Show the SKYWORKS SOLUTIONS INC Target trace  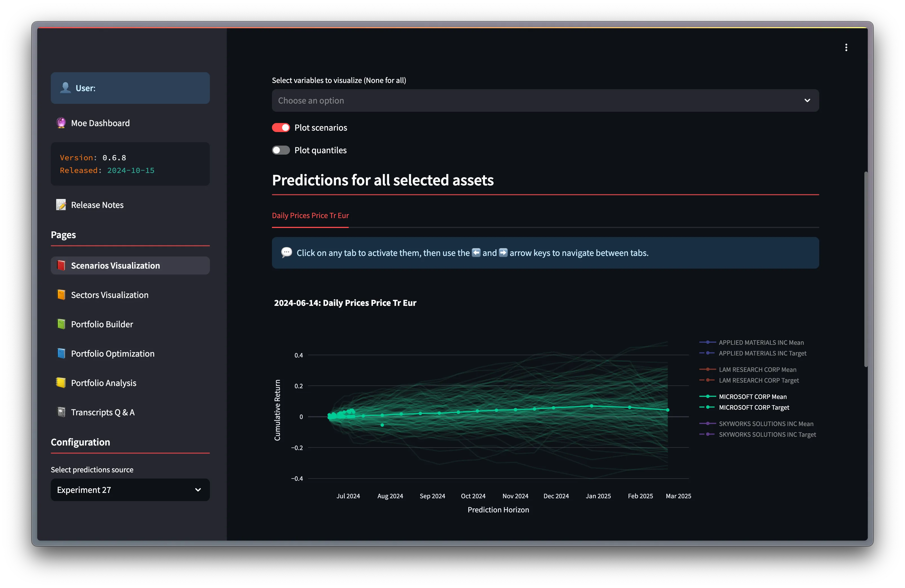757,434
